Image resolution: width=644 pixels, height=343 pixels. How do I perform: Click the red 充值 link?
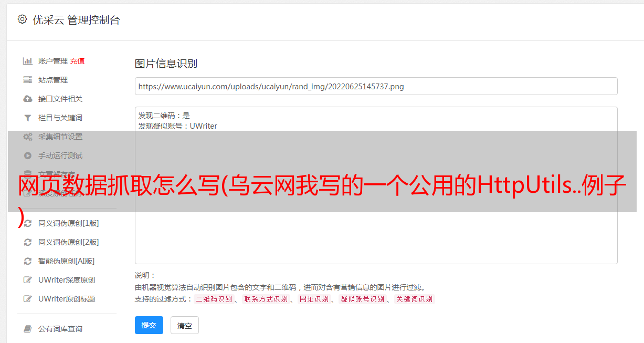tap(77, 61)
